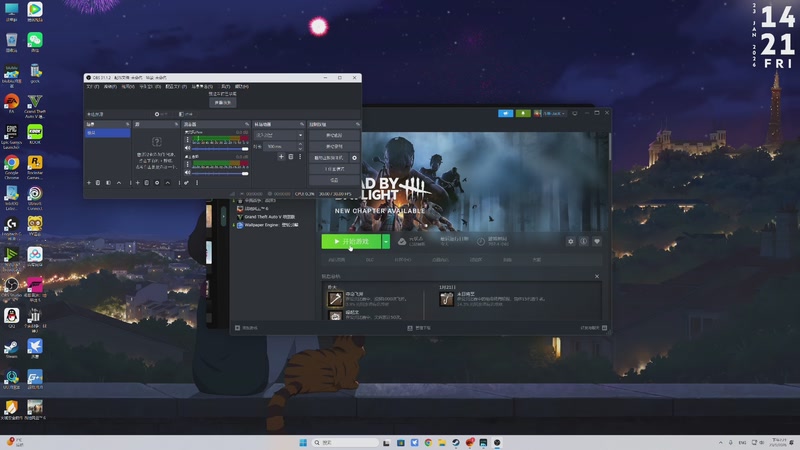Open advanced audio properties in Audio Mixer
The height and width of the screenshot is (450, 800).
(186, 183)
